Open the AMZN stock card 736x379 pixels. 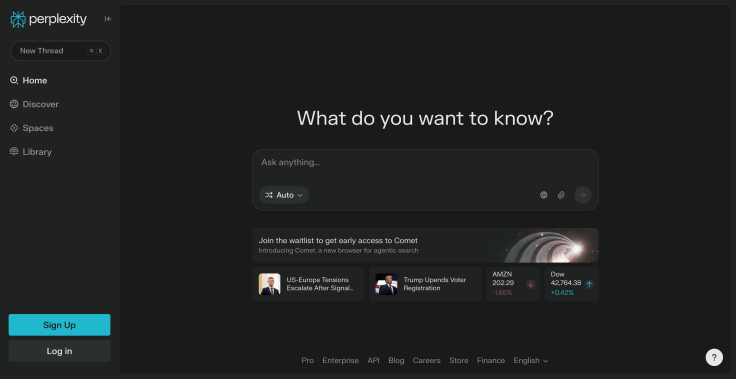click(x=513, y=284)
